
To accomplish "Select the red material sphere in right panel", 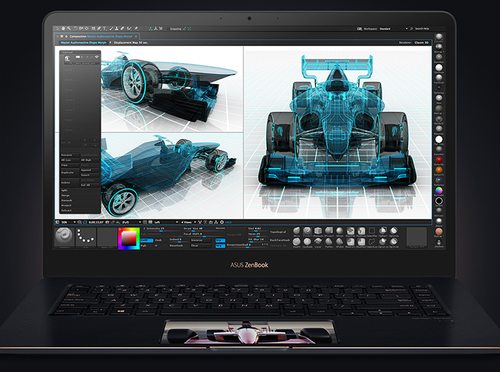I will click(439, 160).
